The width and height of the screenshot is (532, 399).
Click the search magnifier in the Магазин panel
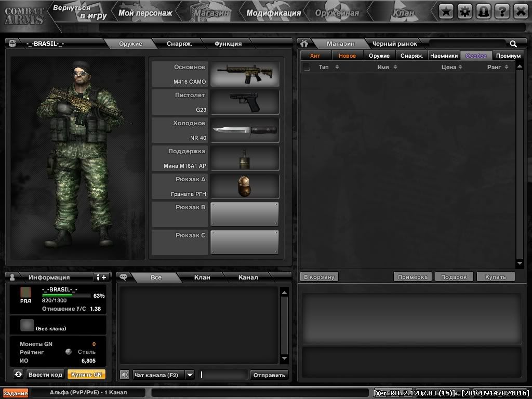tap(513, 44)
